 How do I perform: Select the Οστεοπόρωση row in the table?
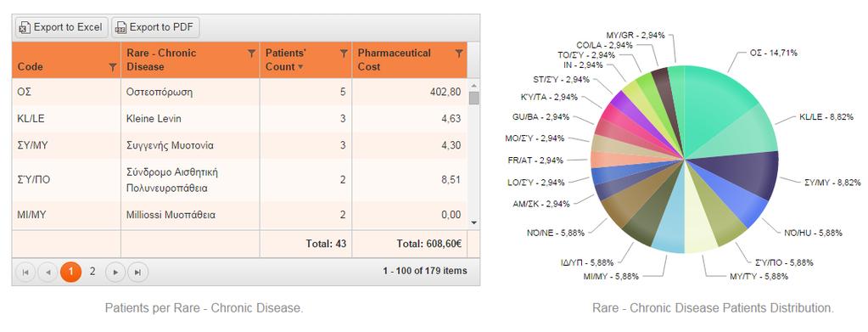coord(239,92)
